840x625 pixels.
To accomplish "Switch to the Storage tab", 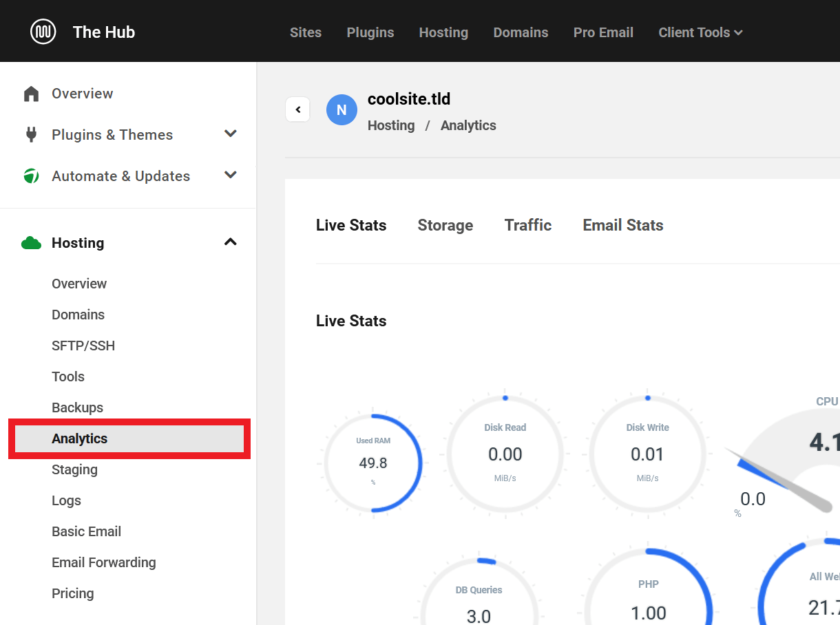I will tap(445, 225).
